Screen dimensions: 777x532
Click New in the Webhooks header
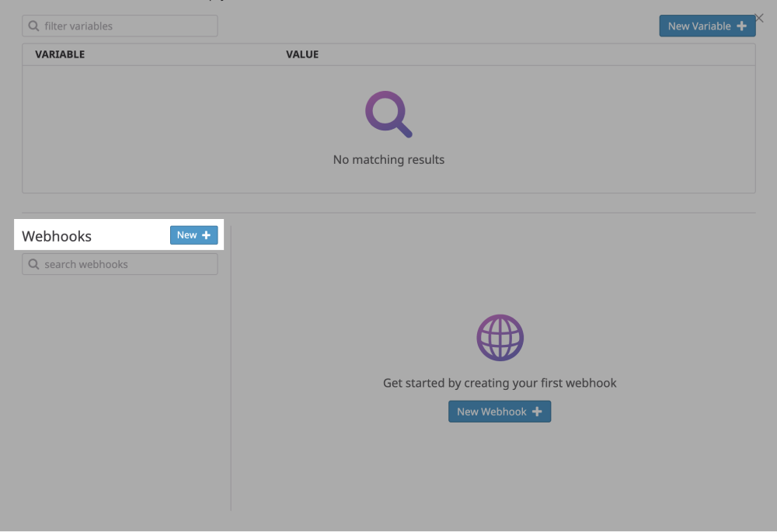pyautogui.click(x=193, y=235)
